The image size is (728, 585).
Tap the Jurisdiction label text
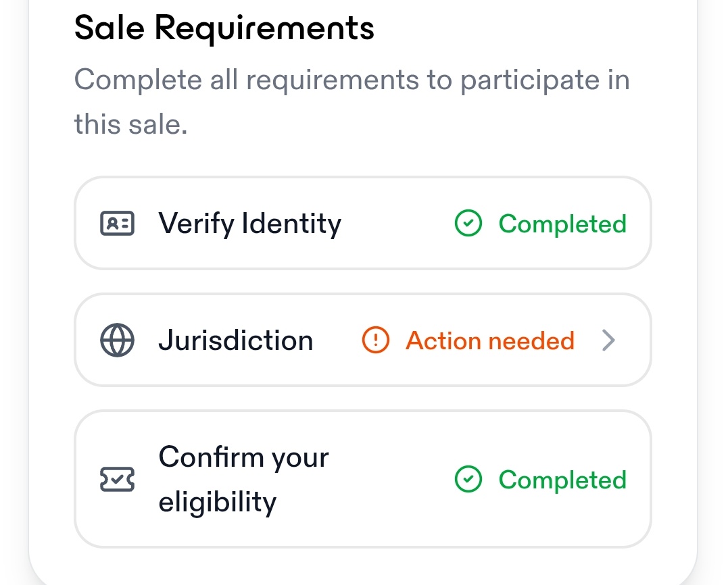click(235, 340)
